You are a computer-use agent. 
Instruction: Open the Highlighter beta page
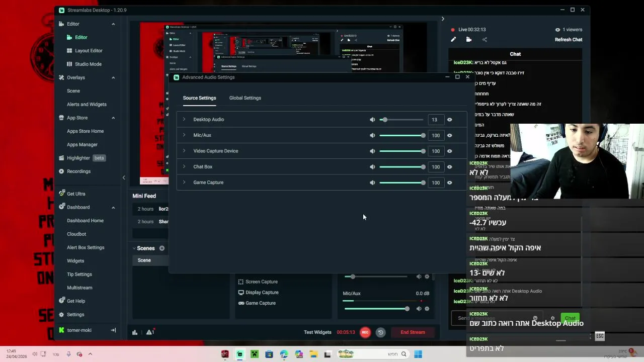82,158
